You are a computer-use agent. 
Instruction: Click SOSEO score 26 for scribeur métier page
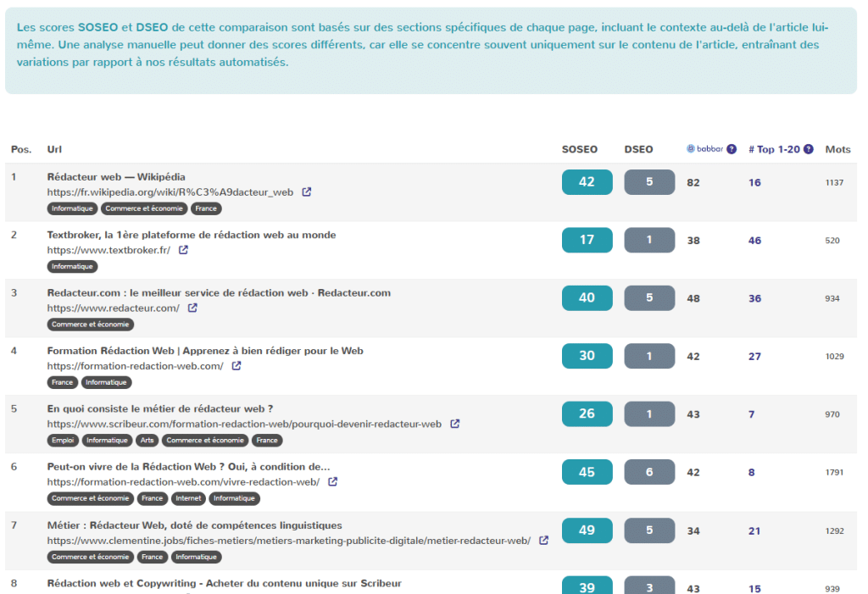click(x=587, y=414)
